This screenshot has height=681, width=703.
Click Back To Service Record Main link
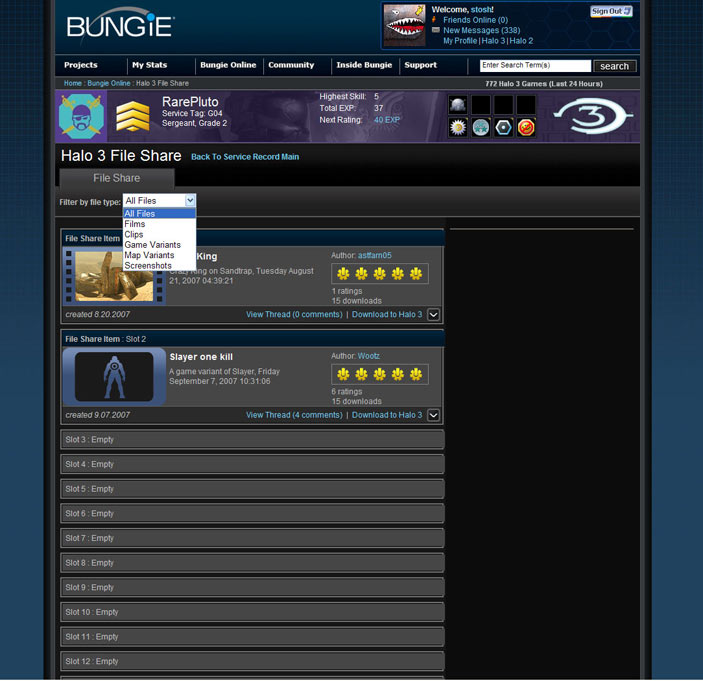[x=245, y=157]
